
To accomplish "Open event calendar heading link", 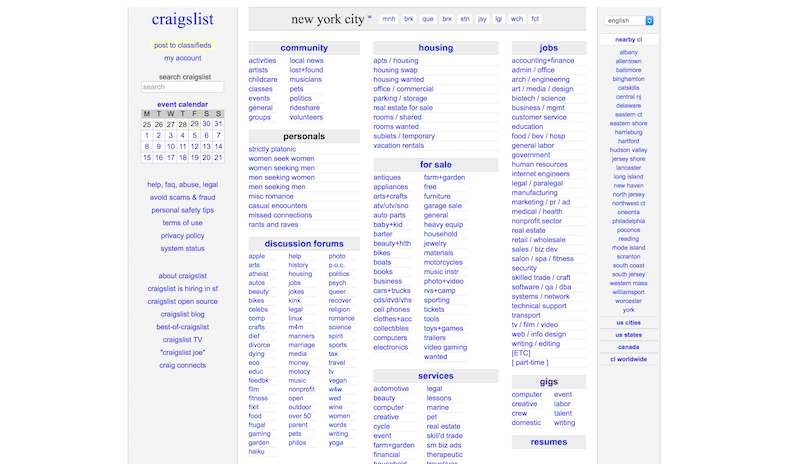I will [x=182, y=104].
